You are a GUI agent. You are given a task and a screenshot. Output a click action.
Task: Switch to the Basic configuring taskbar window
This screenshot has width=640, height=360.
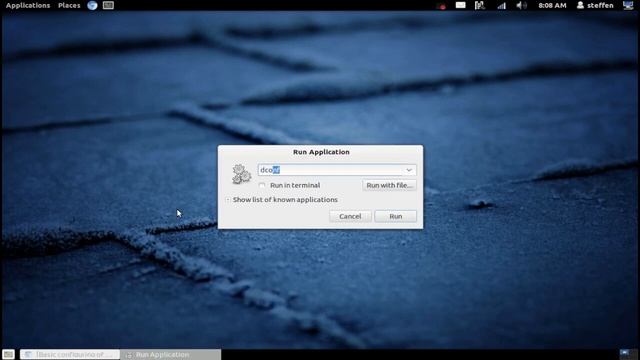70,354
